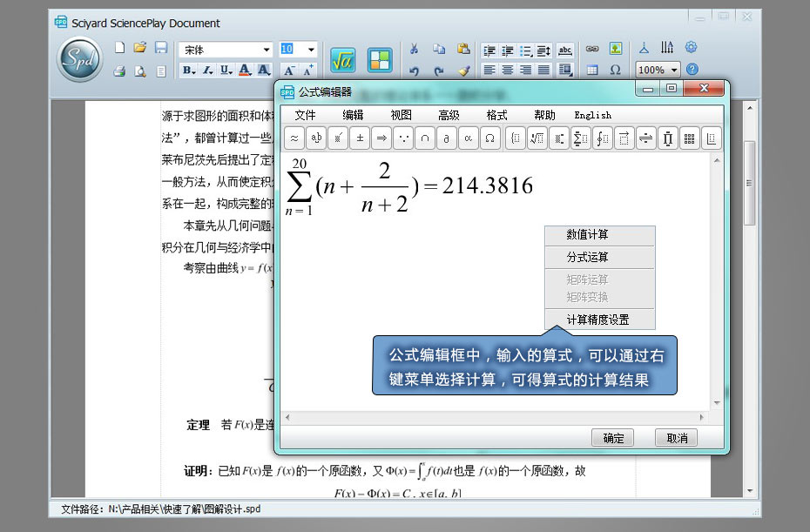Open set theory symbols palette (∩)
Viewport: 810px width, 532px height.
point(425,138)
